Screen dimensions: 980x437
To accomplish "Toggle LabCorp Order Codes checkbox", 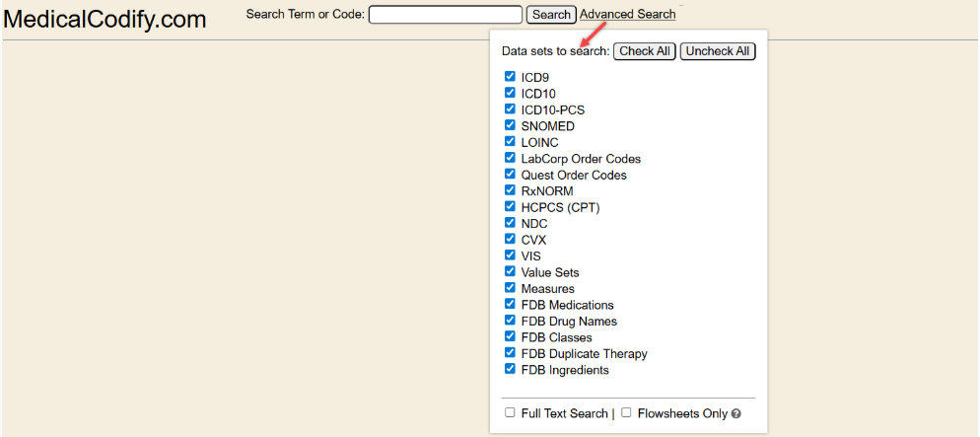I will click(510, 158).
